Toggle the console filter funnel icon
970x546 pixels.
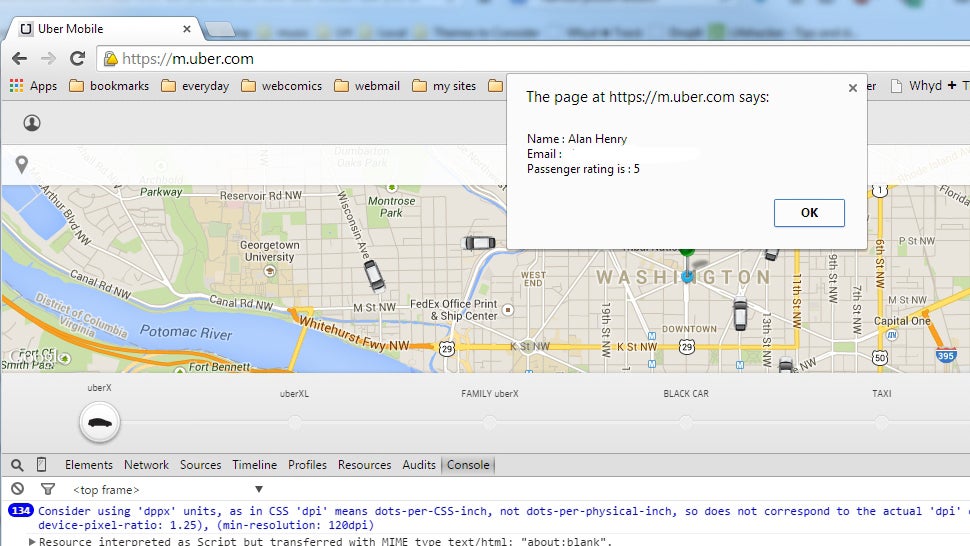(48, 489)
